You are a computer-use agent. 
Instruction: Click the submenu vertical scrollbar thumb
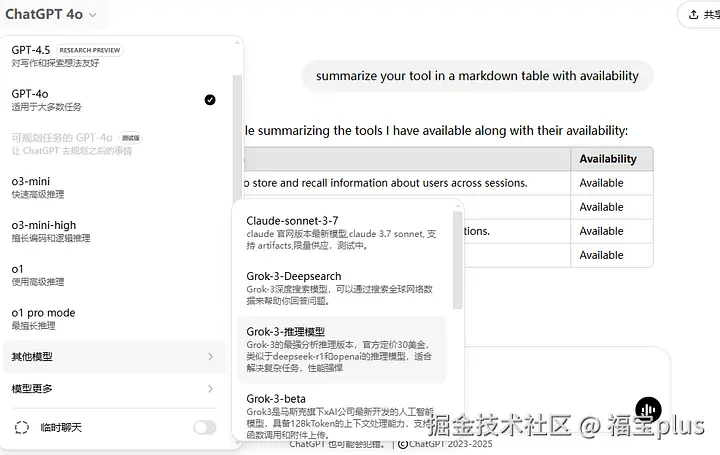point(457,260)
